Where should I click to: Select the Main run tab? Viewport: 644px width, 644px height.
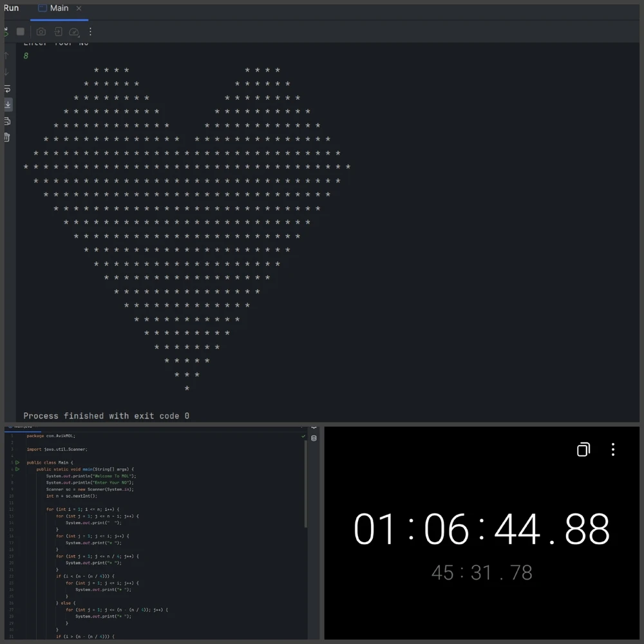[59, 8]
